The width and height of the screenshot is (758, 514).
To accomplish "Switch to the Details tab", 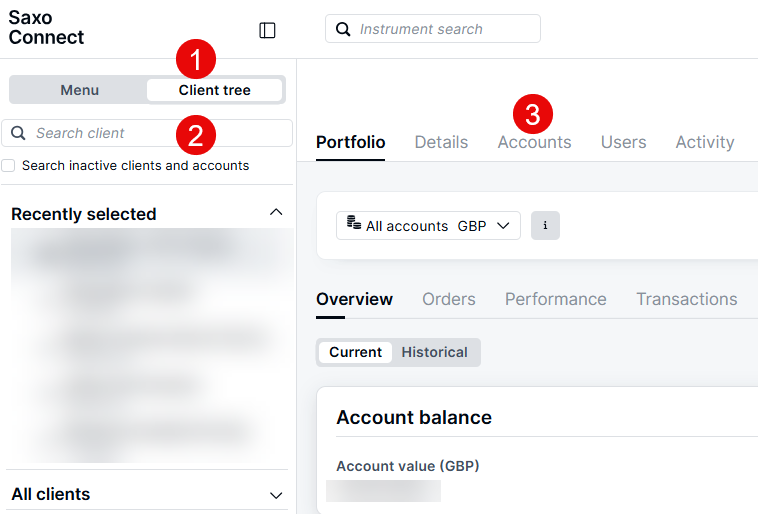I will coord(441,142).
